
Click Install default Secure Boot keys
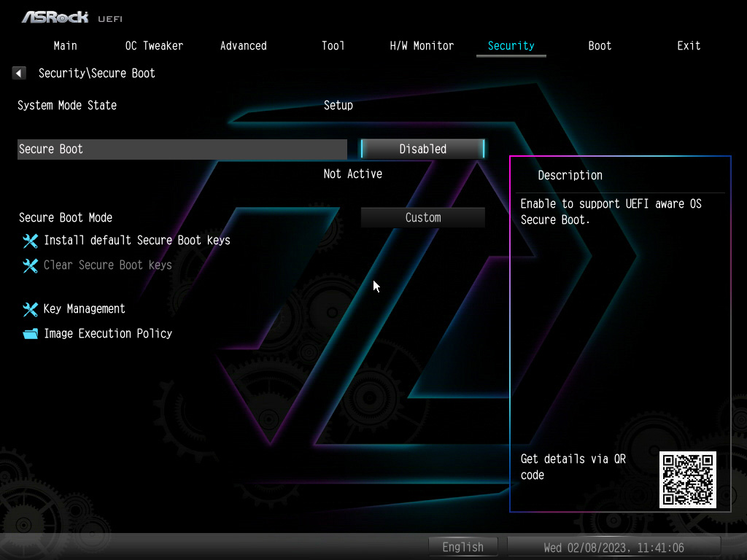click(137, 241)
